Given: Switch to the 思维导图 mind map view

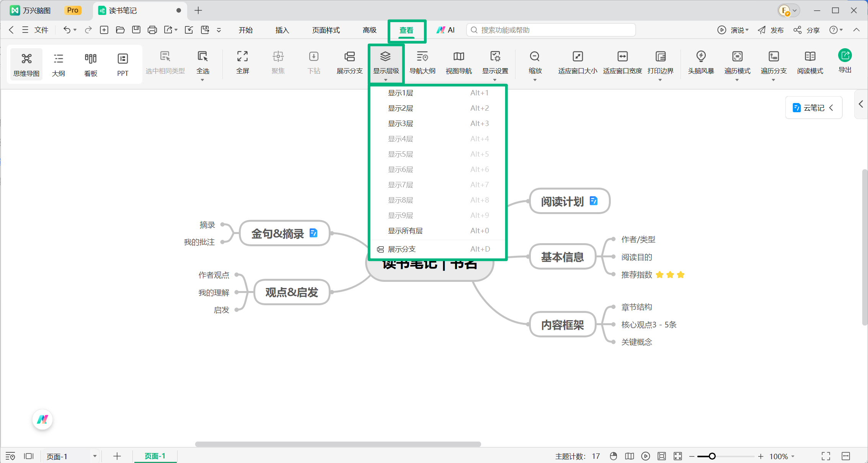Looking at the screenshot, I should (x=26, y=64).
